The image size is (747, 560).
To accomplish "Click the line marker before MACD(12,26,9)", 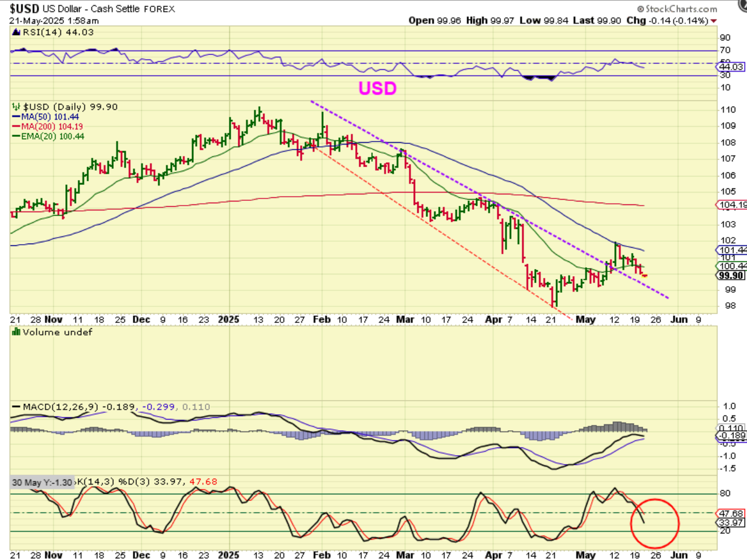I will [15, 407].
